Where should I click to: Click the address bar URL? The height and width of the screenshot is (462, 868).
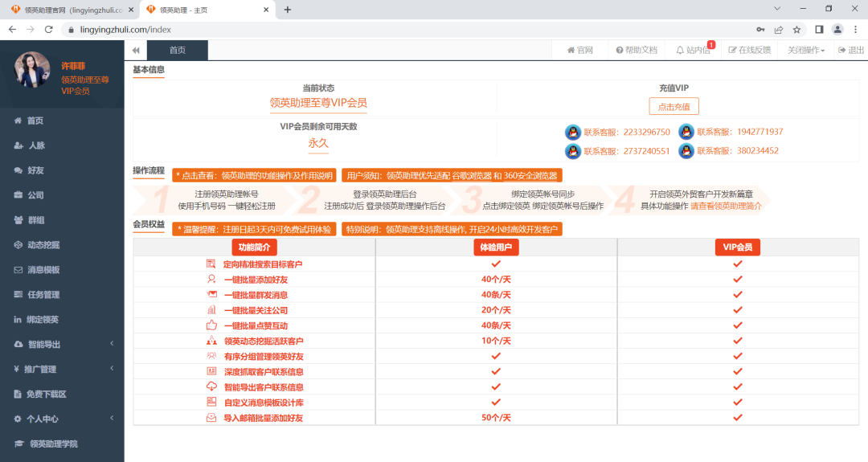[x=125, y=29]
